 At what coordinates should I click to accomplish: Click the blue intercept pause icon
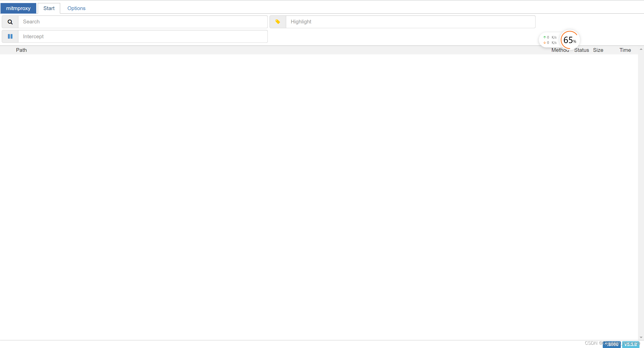[x=10, y=36]
